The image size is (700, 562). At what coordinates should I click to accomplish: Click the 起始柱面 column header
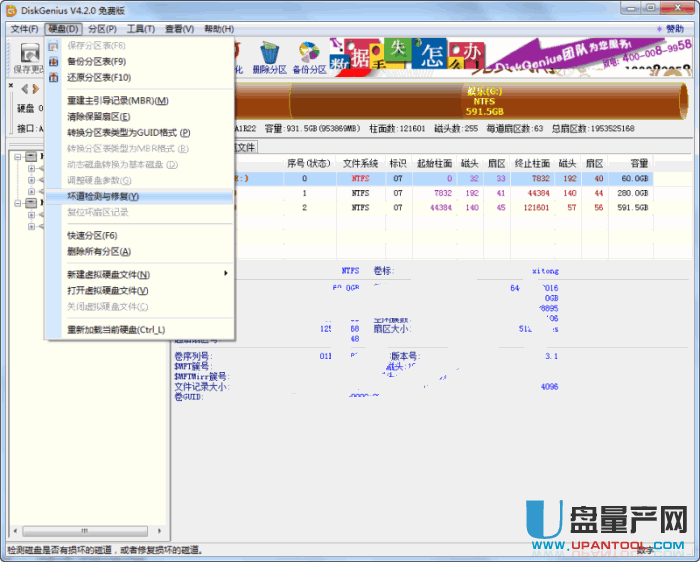(x=434, y=163)
